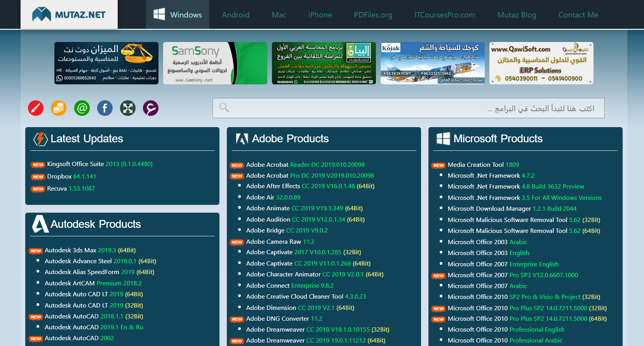The height and width of the screenshot is (346, 644).
Task: Open Adobe After Effects CC 2019 link
Action: (310, 186)
